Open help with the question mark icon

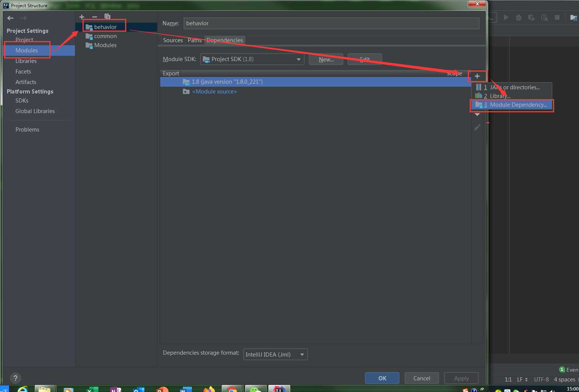pyautogui.click(x=15, y=378)
